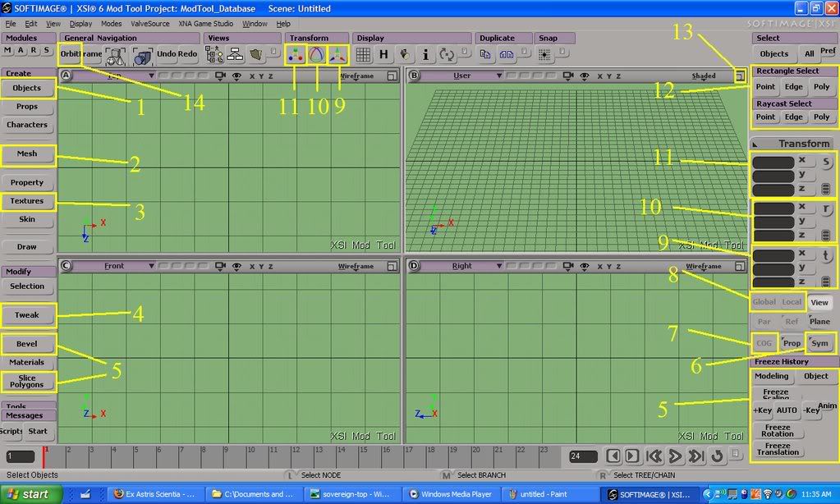
Task: Open the ValveSource menu
Action: click(x=150, y=24)
